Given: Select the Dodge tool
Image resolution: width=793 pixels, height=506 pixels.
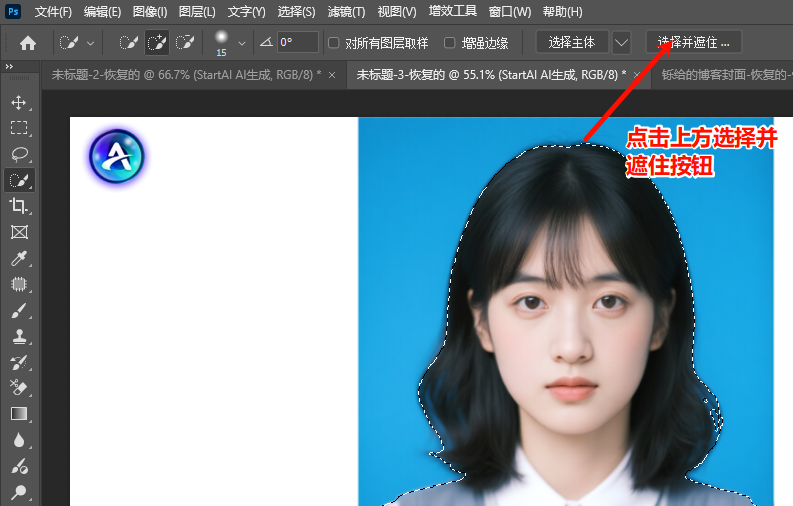Looking at the screenshot, I should pos(19,466).
